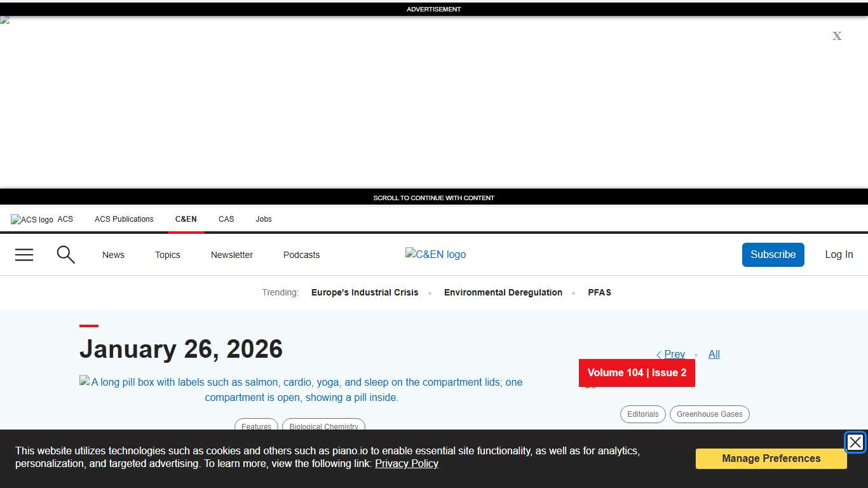The image size is (868, 488).
Task: Switch to the ACS Publications tab
Action: tap(124, 219)
